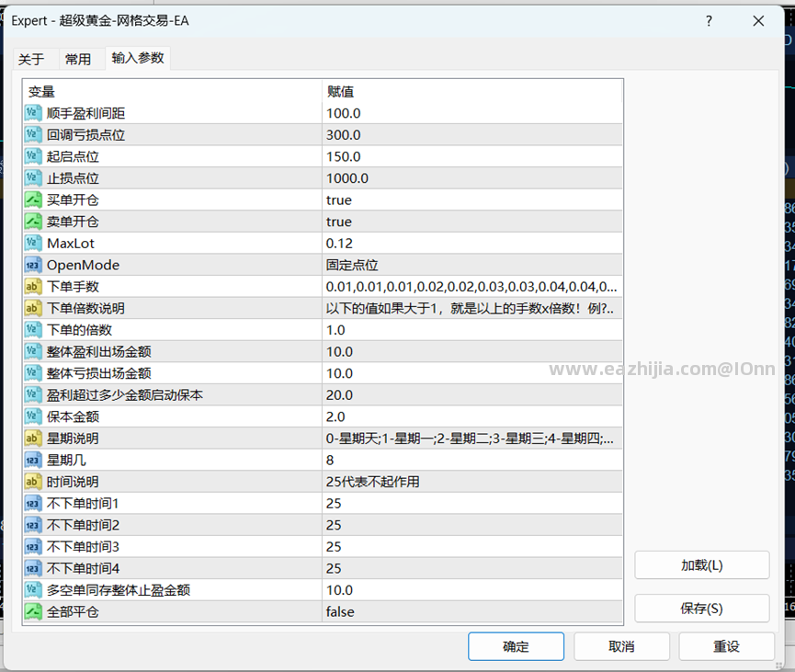Screen dimensions: 795x672
Task: Click the string icon beside 时间说明
Action: coord(33,482)
